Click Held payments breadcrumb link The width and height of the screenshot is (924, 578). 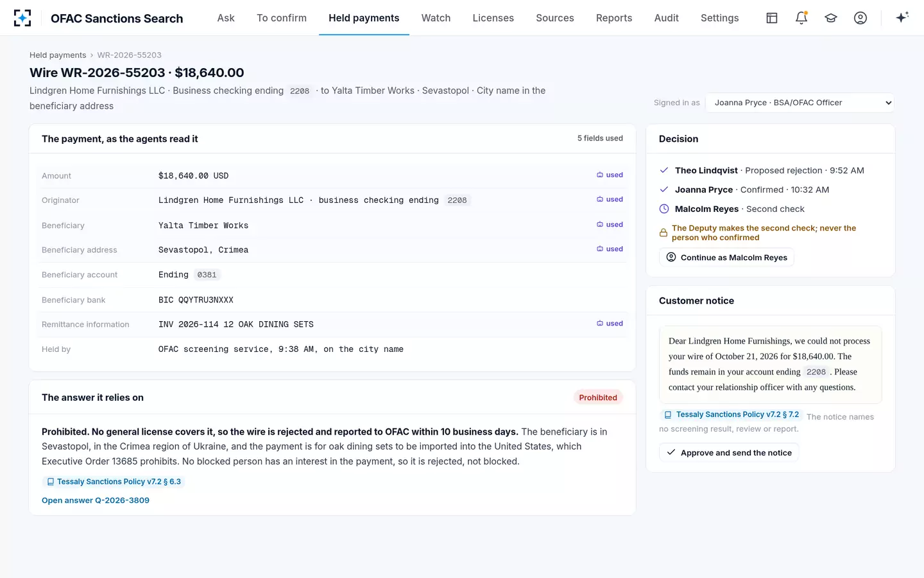coord(58,55)
